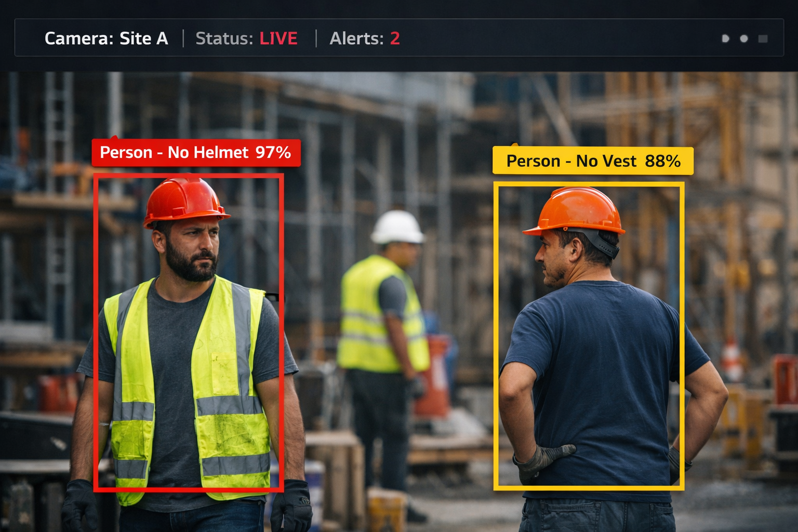Screen dimensions: 798x532
Task: Click the half-circle record icon in top bar
Action: tap(725, 39)
